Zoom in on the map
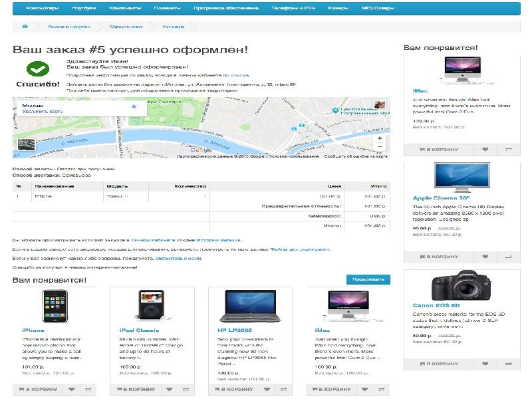Viewport: 532px width, 399px height. tap(380, 138)
